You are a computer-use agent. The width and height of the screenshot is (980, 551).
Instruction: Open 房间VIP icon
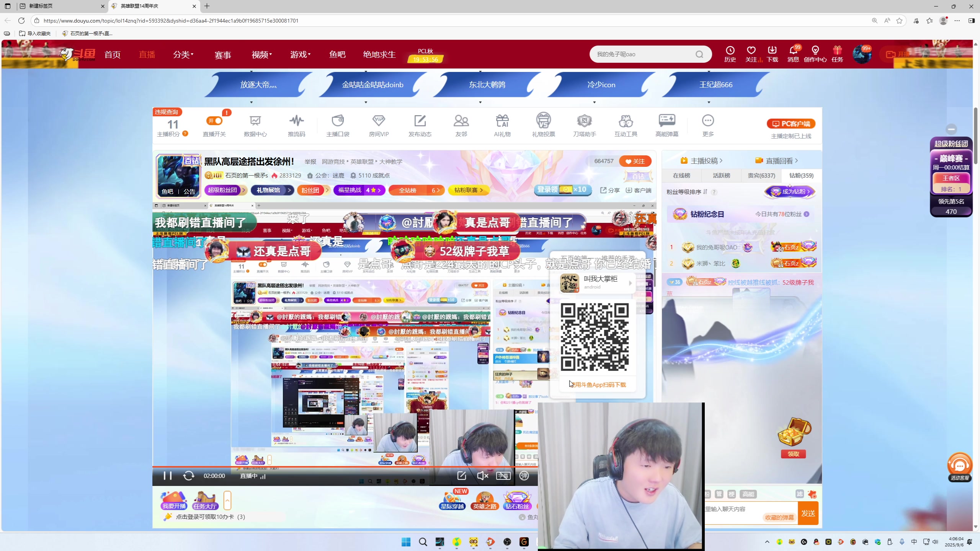pos(379,125)
